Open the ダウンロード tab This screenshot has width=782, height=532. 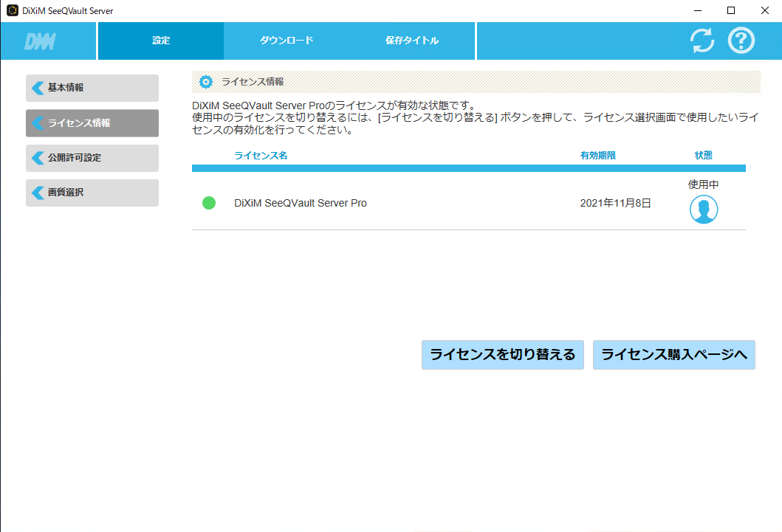[287, 41]
